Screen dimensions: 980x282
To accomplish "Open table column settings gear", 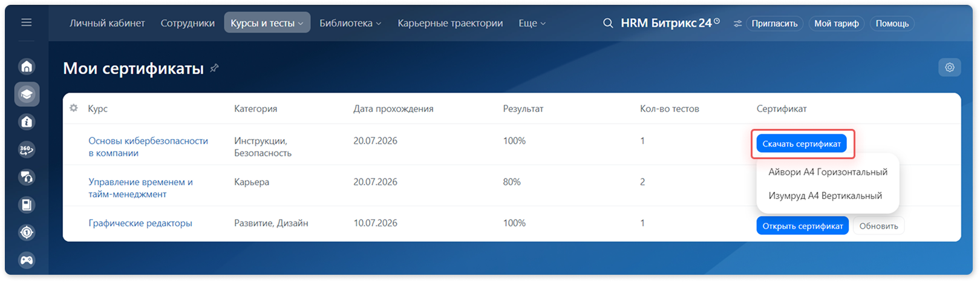I will (x=74, y=108).
